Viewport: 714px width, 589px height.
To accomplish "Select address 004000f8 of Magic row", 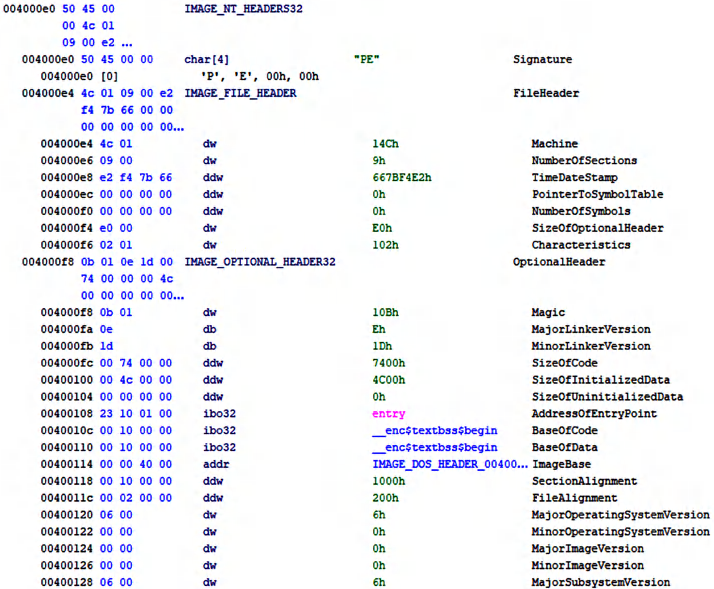I will (66, 312).
